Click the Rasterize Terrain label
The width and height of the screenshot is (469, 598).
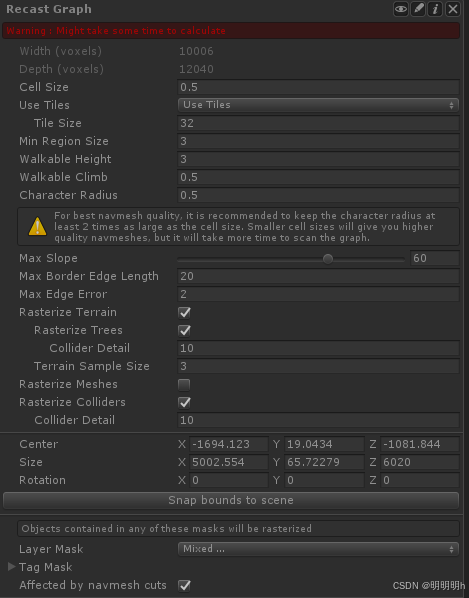(x=68, y=312)
